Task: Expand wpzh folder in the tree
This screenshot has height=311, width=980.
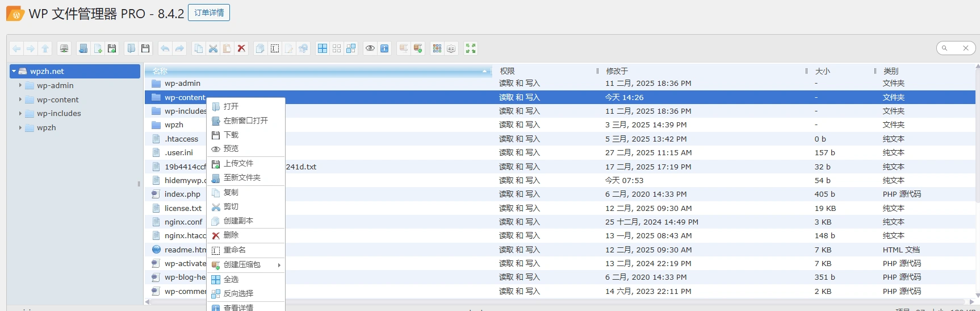Action: coord(20,127)
